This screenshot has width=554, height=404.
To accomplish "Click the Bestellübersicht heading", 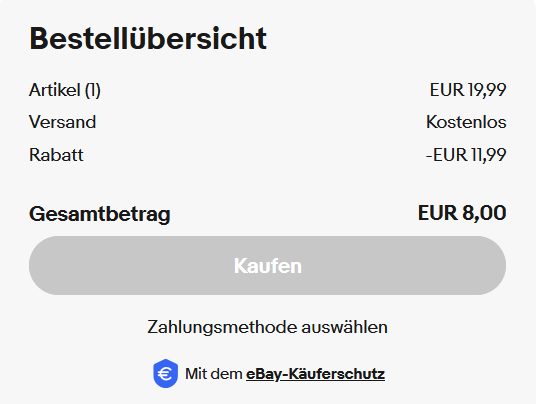I will (148, 38).
